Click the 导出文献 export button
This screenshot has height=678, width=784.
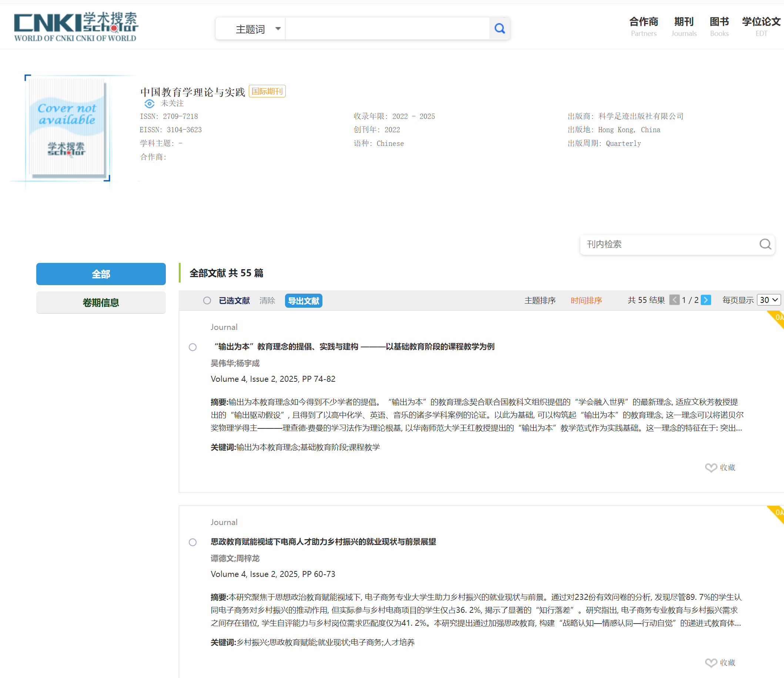click(303, 301)
